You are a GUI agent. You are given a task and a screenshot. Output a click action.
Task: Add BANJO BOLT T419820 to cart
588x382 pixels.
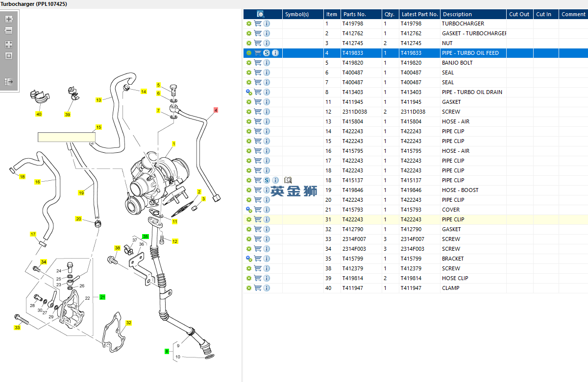pyautogui.click(x=258, y=63)
